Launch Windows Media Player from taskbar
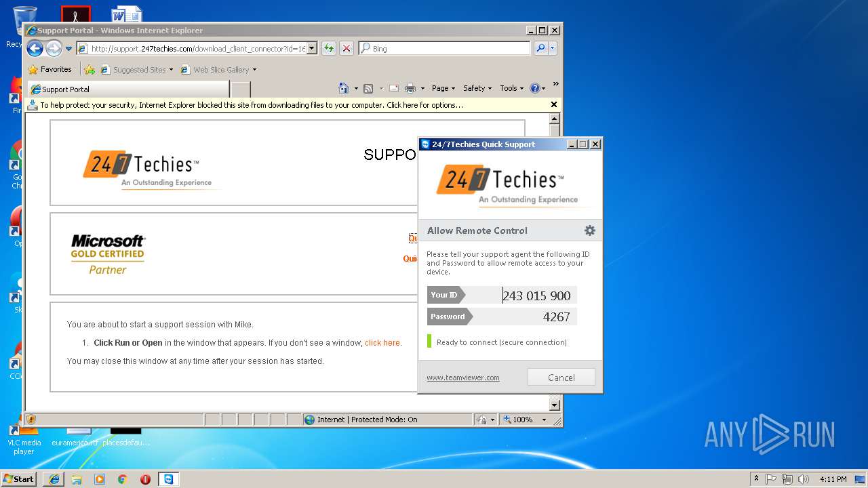Viewport: 868px width, 488px height. coord(100,479)
